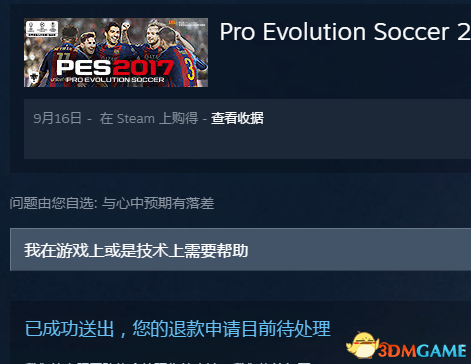Click the cut-off text line below refund heading
This screenshot has height=364, width=471.
(x=168, y=362)
